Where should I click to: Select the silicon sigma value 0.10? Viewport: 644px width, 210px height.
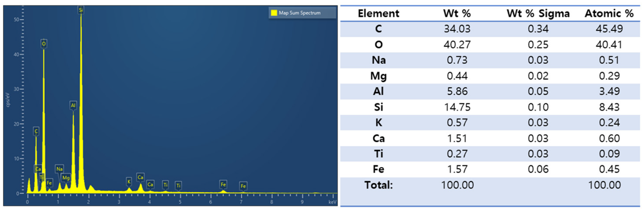(x=538, y=107)
